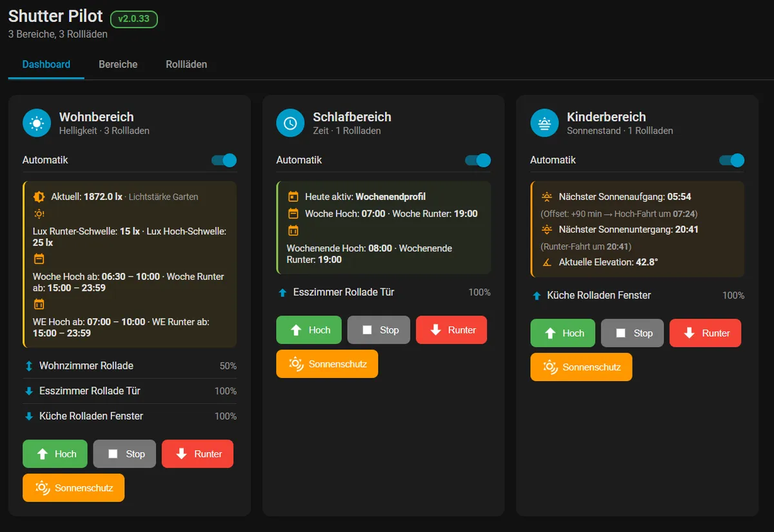The width and height of the screenshot is (774, 532).
Task: Lower Kinderbereich shutter with Runter
Action: 706,333
